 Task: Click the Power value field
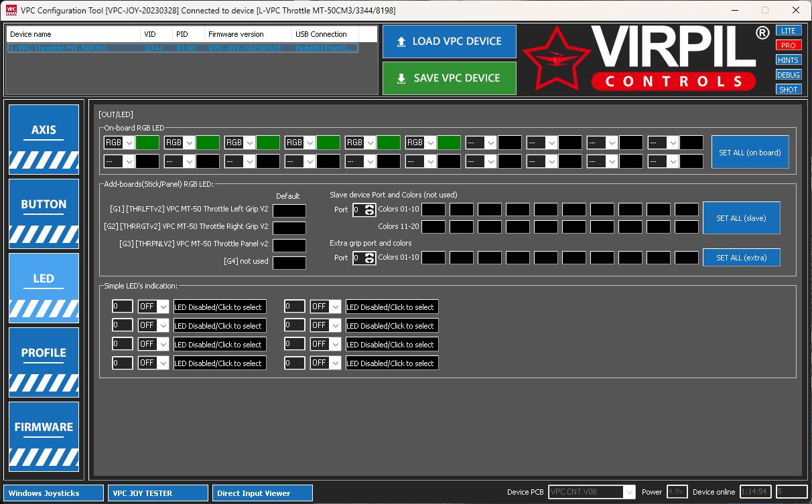(677, 492)
